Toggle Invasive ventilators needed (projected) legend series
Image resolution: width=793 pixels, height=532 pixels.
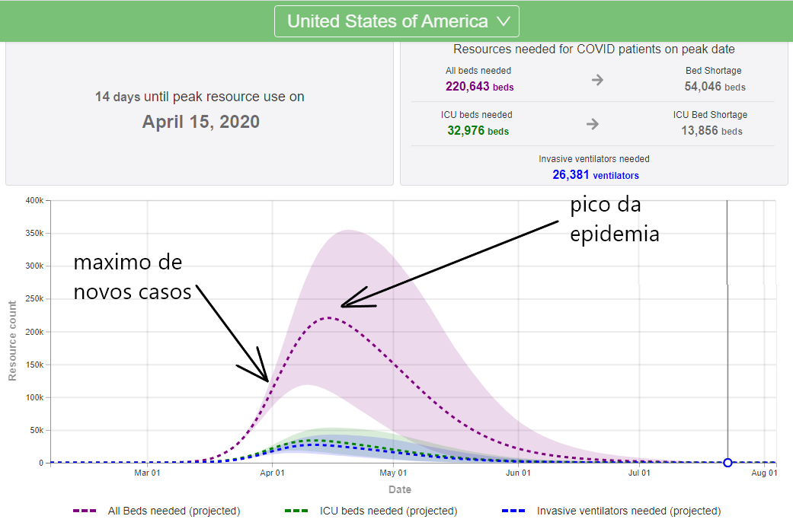(x=611, y=511)
